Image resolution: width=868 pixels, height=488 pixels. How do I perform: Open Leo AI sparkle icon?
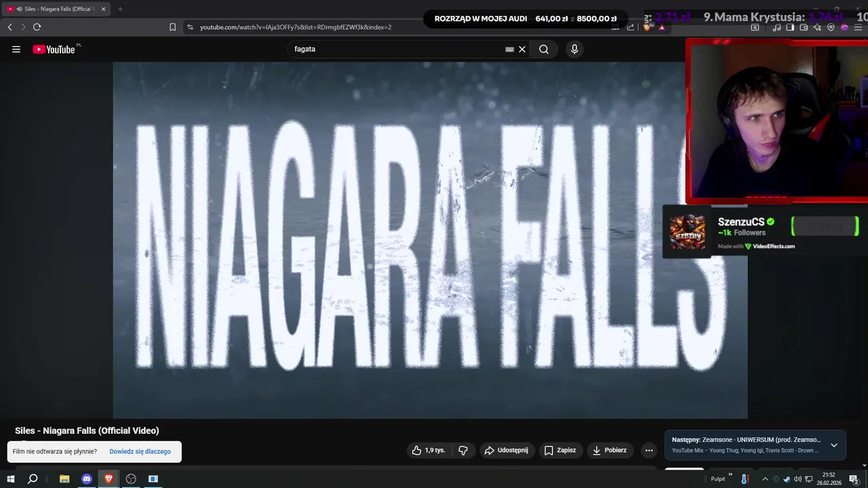coord(817,27)
